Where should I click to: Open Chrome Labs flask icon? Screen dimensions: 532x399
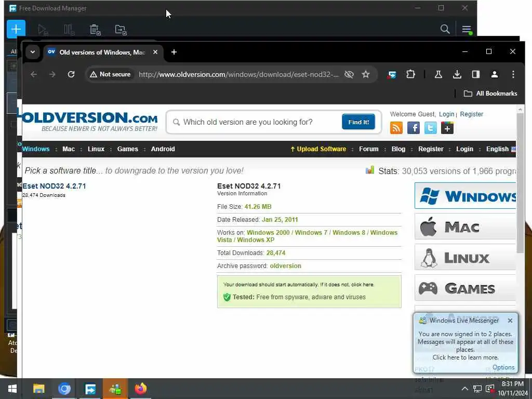coord(438,74)
